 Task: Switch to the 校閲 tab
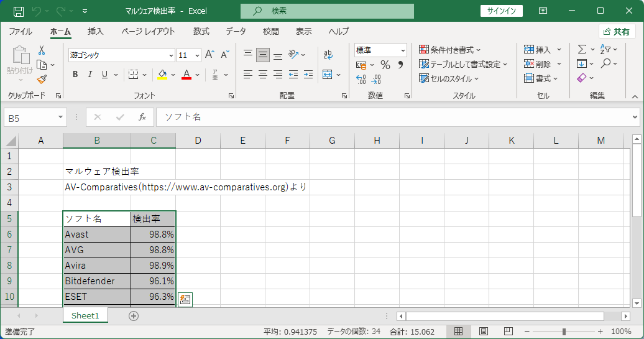[270, 31]
